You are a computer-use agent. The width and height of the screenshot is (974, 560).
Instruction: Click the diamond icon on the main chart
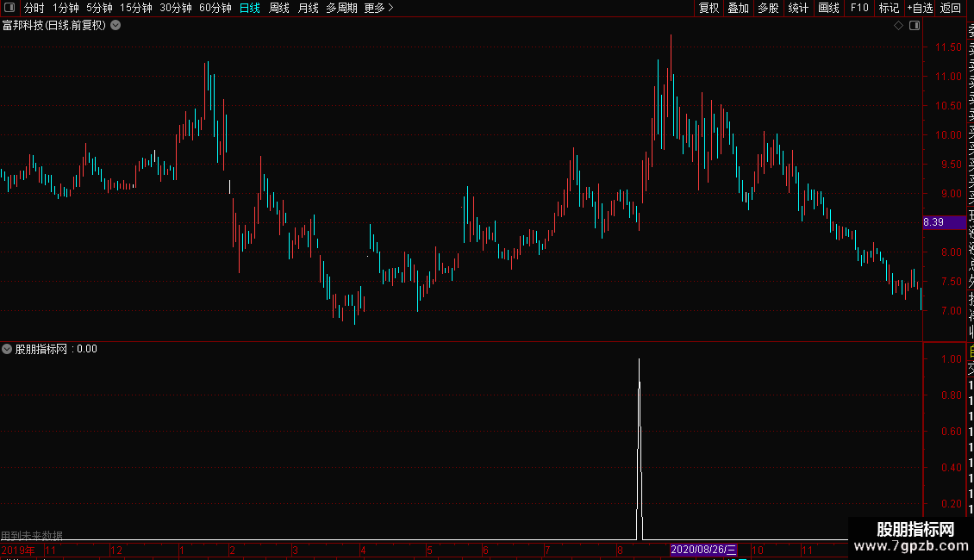898,26
